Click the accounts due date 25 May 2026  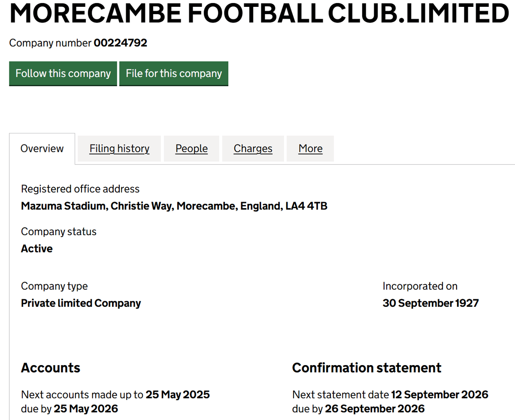[x=85, y=408]
